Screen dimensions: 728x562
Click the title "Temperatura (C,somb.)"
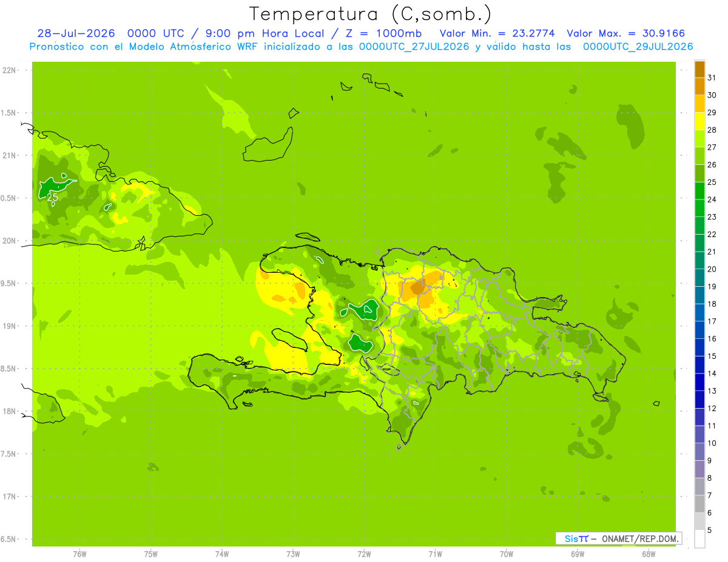pos(370,14)
